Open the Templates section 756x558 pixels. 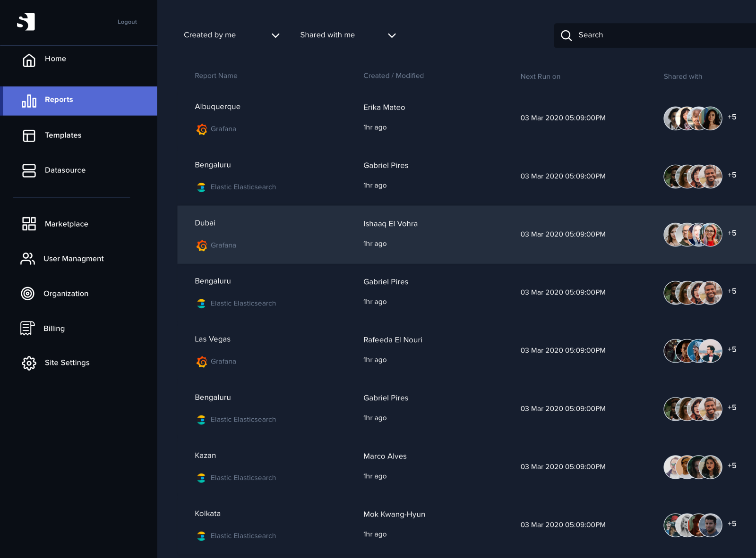point(29,136)
